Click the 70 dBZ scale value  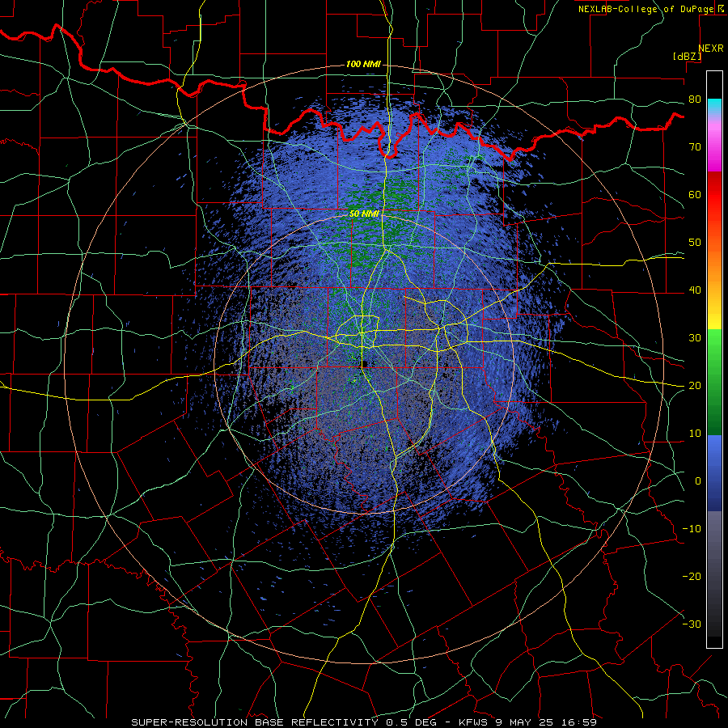695,146
